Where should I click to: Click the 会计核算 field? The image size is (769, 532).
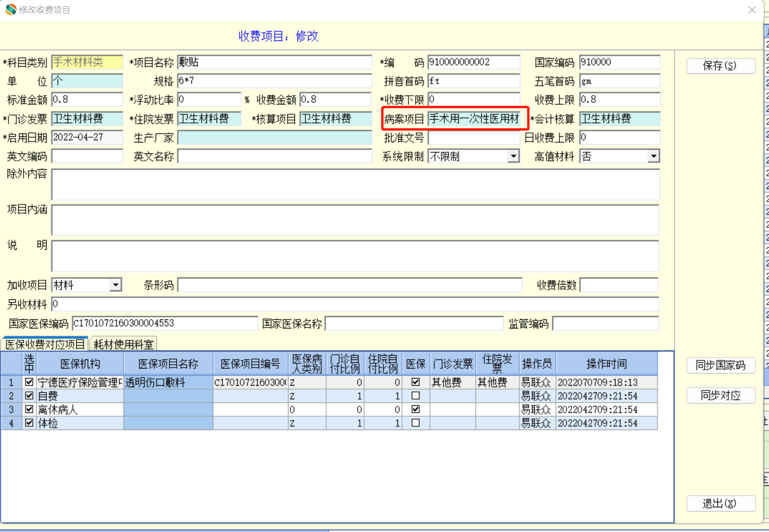click(x=620, y=119)
